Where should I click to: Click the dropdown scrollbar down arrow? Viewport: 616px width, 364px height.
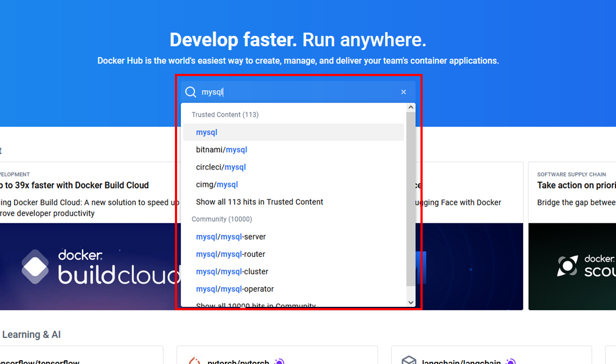(411, 302)
